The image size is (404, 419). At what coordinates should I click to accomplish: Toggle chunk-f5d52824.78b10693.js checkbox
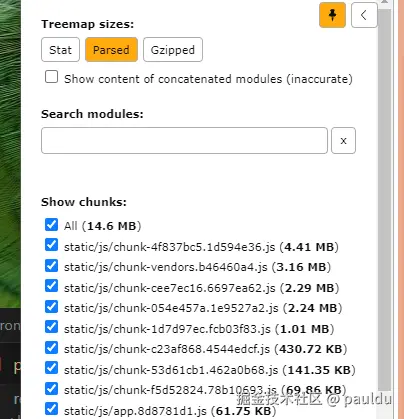51,389
